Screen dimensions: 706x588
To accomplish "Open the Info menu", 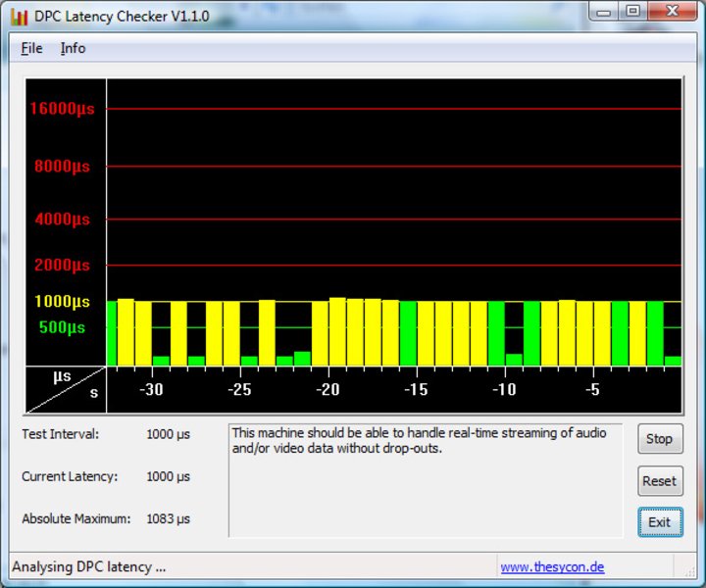I will coord(73,48).
